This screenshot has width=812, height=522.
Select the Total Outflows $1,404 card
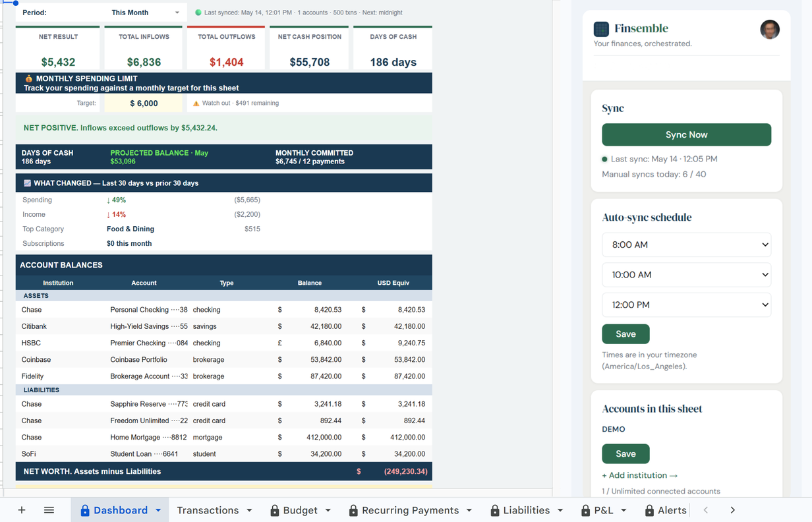pyautogui.click(x=226, y=49)
